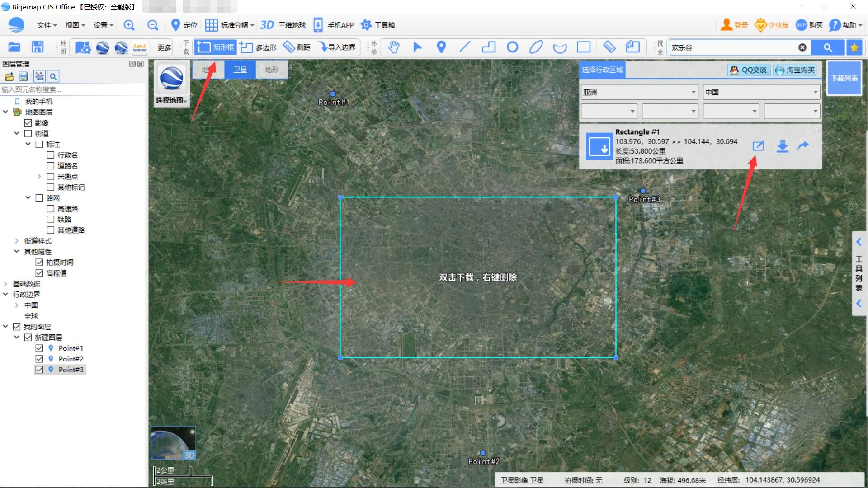Image resolution: width=868 pixels, height=488 pixels.
Task: Click edit icon for Rectangle #1
Action: pyautogui.click(x=758, y=146)
